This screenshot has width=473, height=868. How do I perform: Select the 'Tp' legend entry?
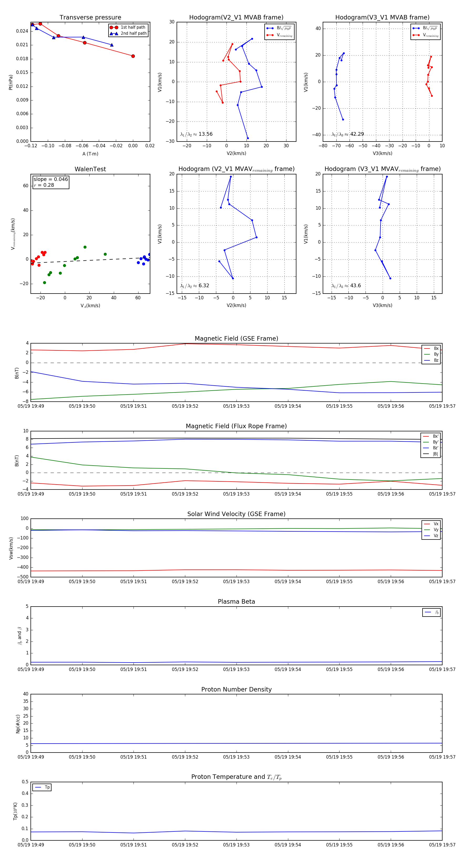pyautogui.click(x=42, y=787)
